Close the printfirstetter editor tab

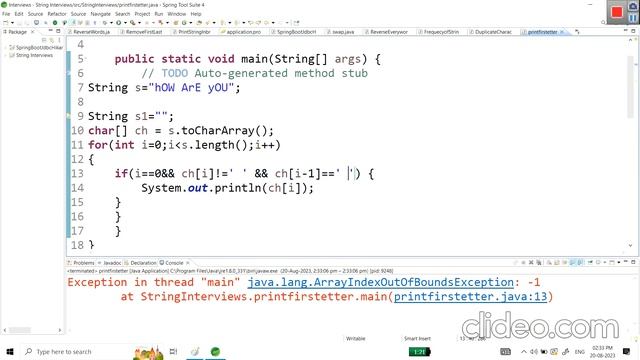[x=562, y=32]
